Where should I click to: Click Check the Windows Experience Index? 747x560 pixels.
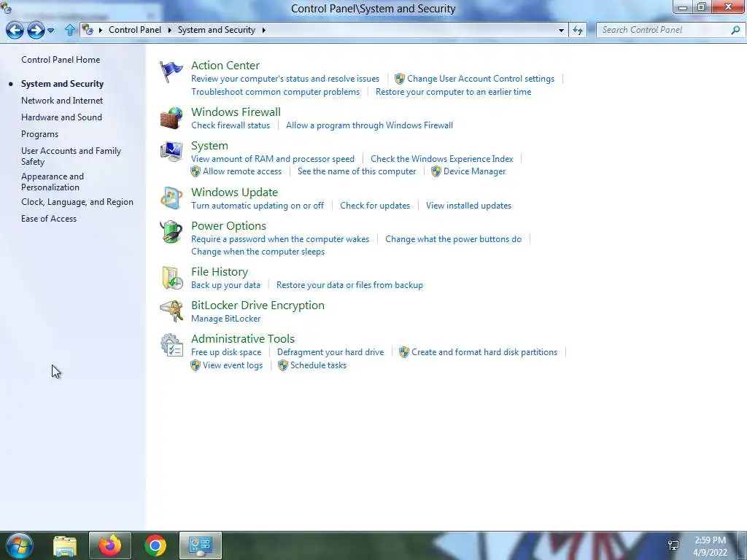(x=441, y=158)
